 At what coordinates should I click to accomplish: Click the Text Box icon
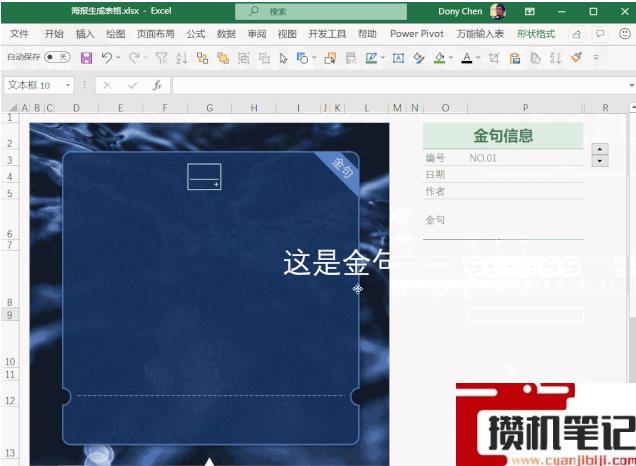click(398, 58)
